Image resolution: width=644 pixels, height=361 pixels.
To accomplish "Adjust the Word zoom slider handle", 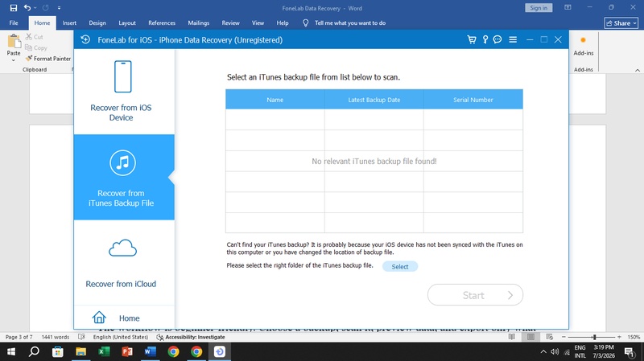I will [x=594, y=337].
